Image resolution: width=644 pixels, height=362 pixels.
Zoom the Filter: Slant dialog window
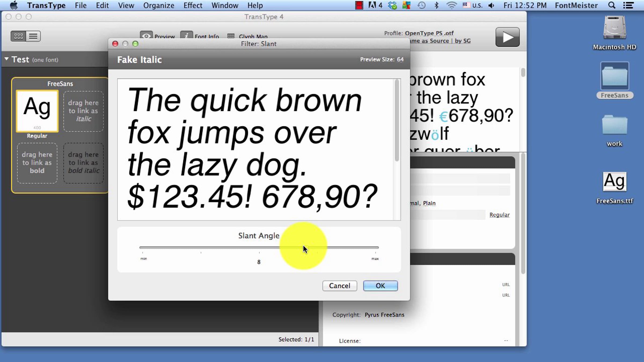pos(135,44)
